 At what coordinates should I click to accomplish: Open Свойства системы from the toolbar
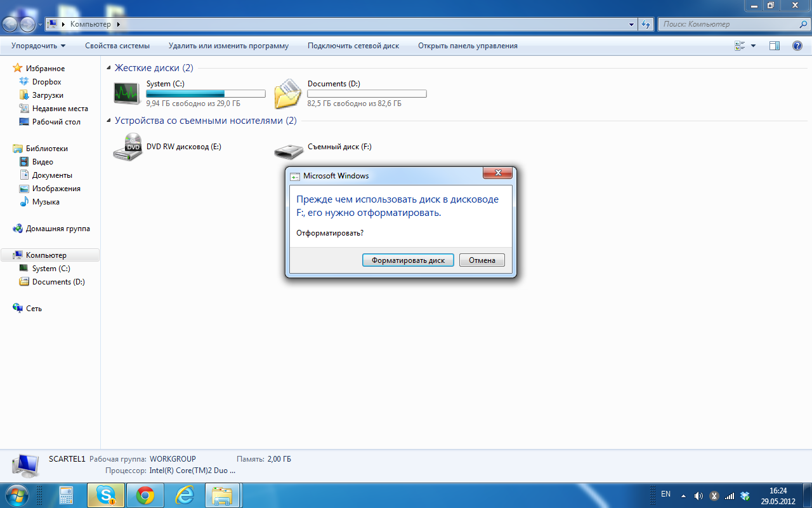(117, 46)
